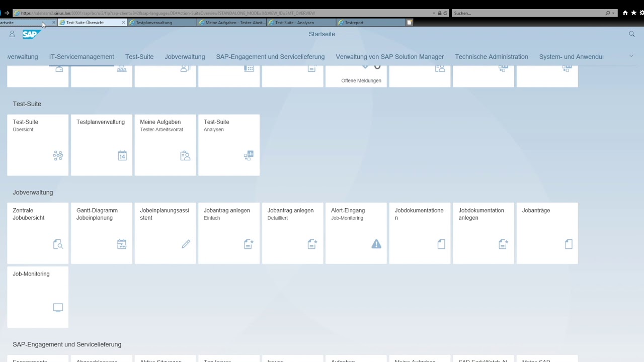The width and height of the screenshot is (644, 362).
Task: Select the System- und Anwendungs tab
Action: (571, 57)
